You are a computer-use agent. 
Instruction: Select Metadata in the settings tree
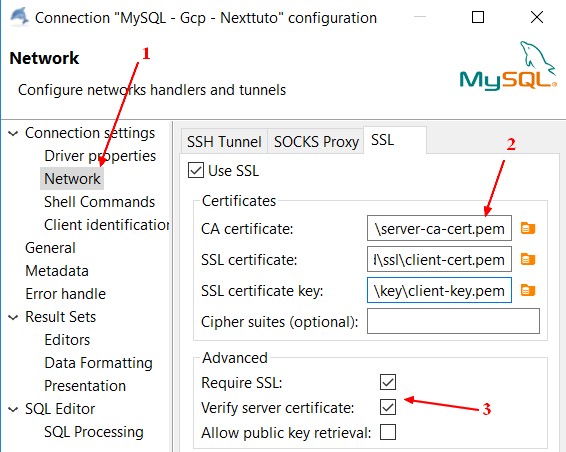57,271
